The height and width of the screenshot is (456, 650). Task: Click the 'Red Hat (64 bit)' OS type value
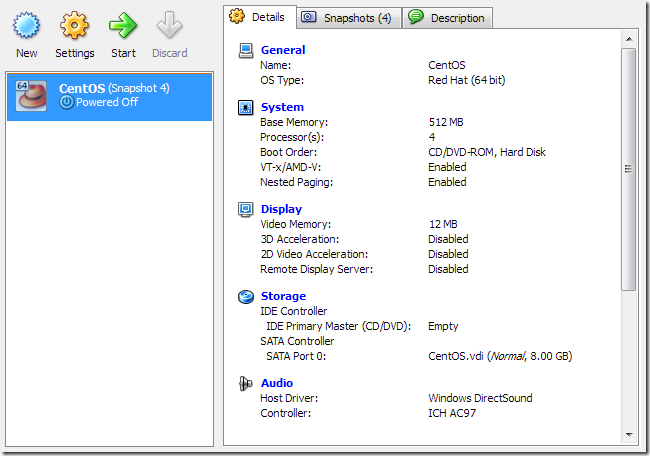pos(466,80)
